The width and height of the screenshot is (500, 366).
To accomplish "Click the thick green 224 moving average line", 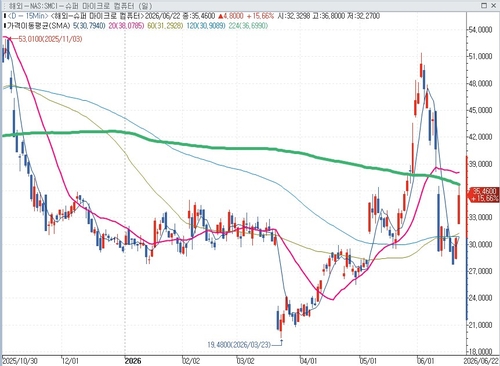I will [x=233, y=148].
